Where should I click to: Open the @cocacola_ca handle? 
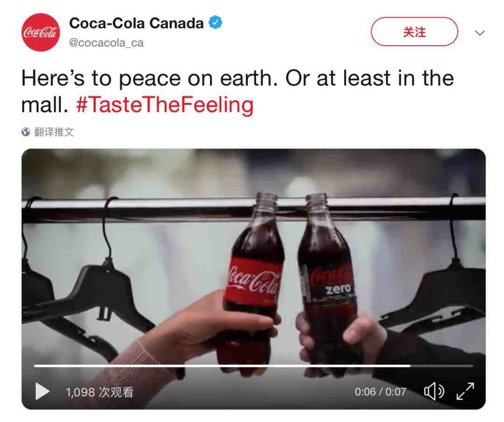106,43
